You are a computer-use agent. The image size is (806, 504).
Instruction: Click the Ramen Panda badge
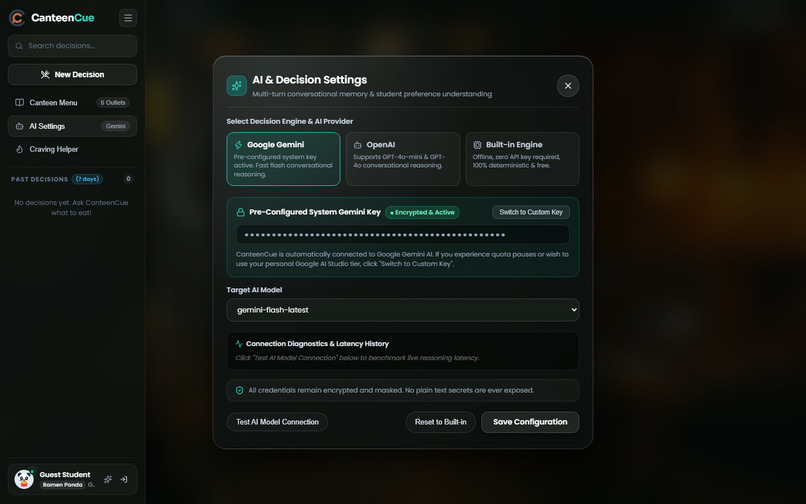(x=63, y=484)
